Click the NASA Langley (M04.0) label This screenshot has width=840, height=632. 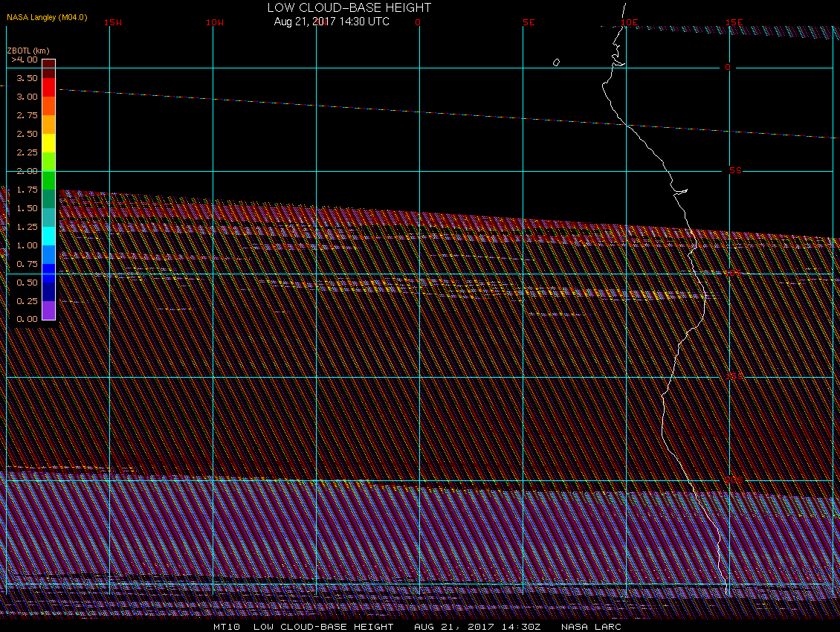(47, 17)
